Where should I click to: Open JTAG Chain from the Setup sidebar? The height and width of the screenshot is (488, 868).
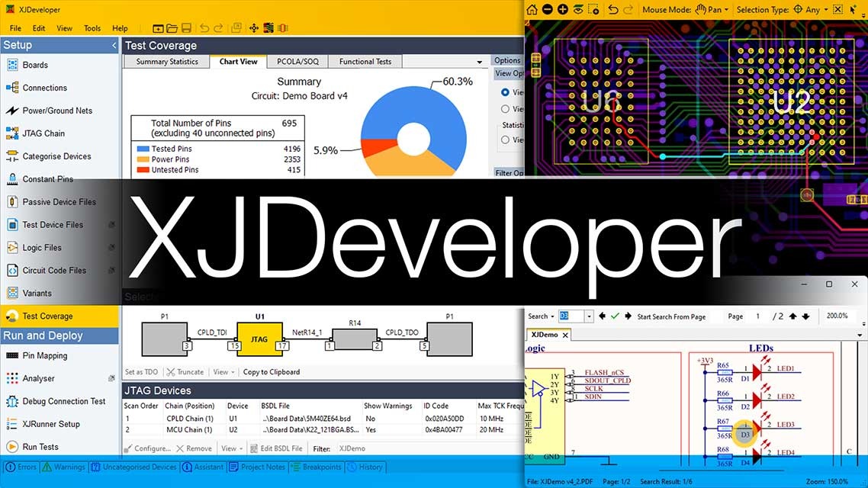coord(43,133)
